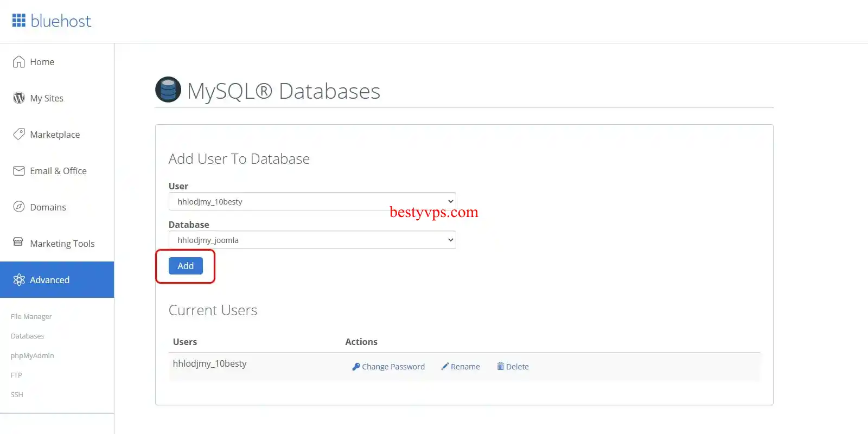The image size is (868, 434).
Task: Click the bluehost wordmark
Action: [x=61, y=21]
